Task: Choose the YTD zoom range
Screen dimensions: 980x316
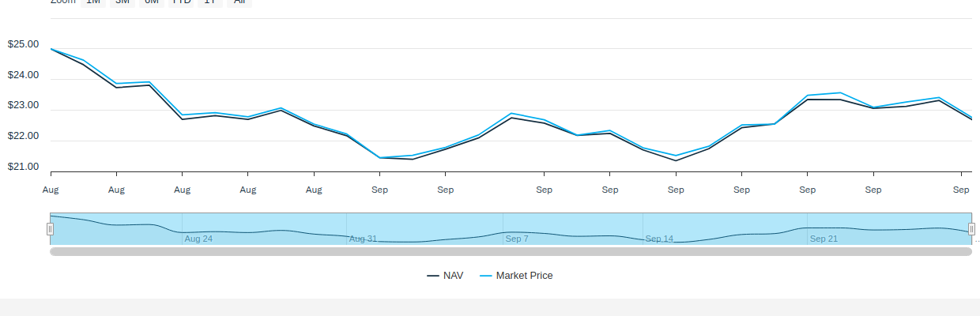Action: [x=182, y=2]
